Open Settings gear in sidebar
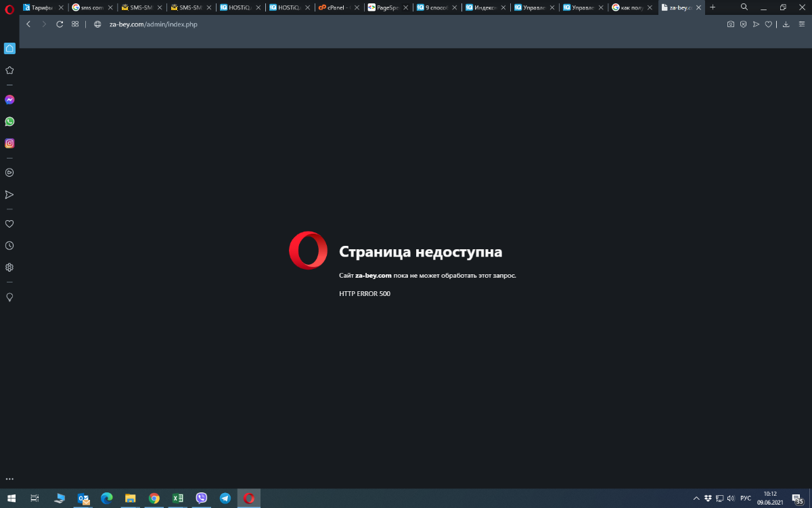 click(x=9, y=267)
